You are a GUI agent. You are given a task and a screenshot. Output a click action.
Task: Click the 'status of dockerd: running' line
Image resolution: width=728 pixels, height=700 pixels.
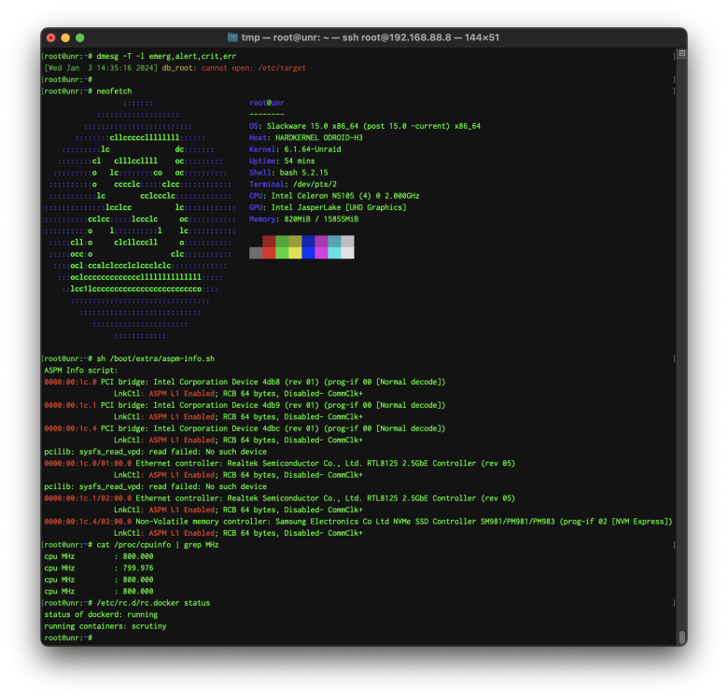(x=101, y=614)
